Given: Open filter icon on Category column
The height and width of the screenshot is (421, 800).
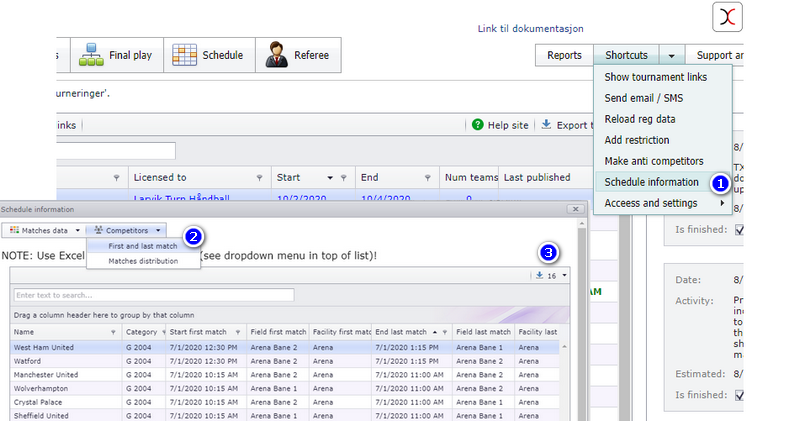Looking at the screenshot, I should tap(164, 332).
